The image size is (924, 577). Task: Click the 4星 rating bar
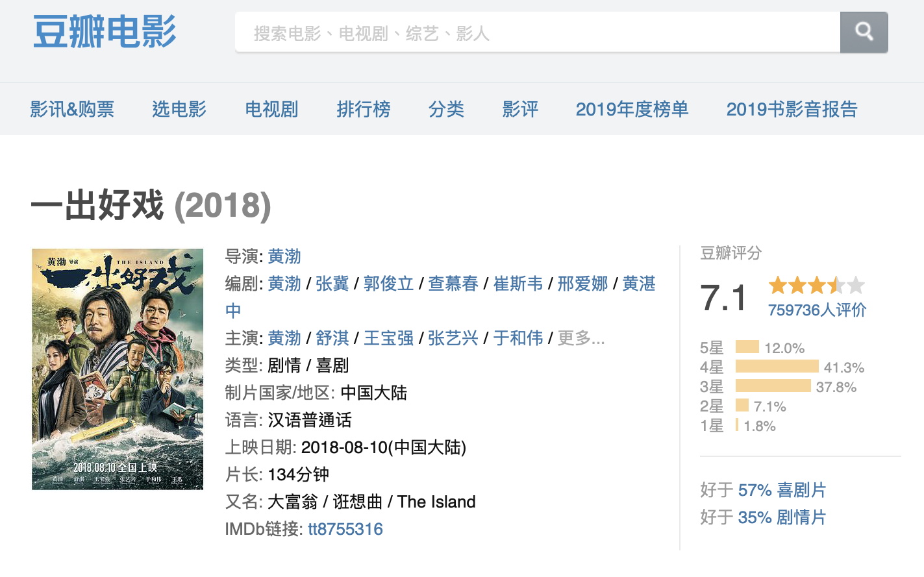(777, 367)
